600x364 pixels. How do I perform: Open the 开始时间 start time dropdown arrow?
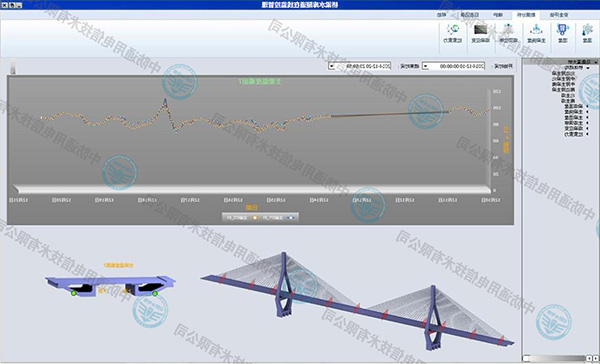point(425,66)
